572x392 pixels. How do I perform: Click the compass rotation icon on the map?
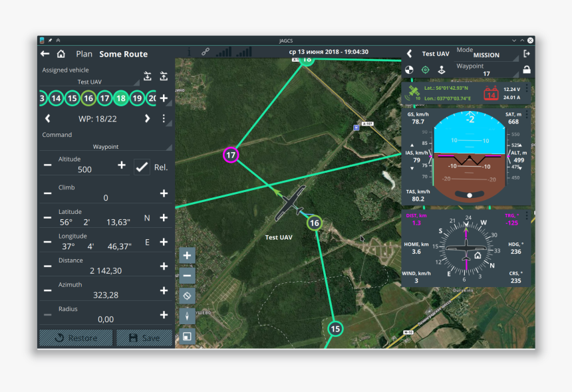tap(187, 294)
